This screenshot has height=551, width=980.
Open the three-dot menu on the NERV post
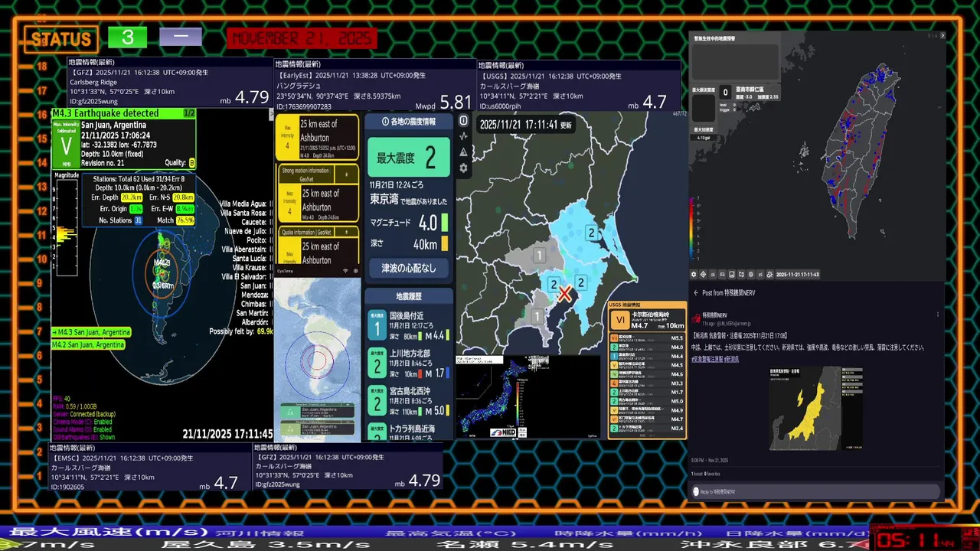point(938,315)
